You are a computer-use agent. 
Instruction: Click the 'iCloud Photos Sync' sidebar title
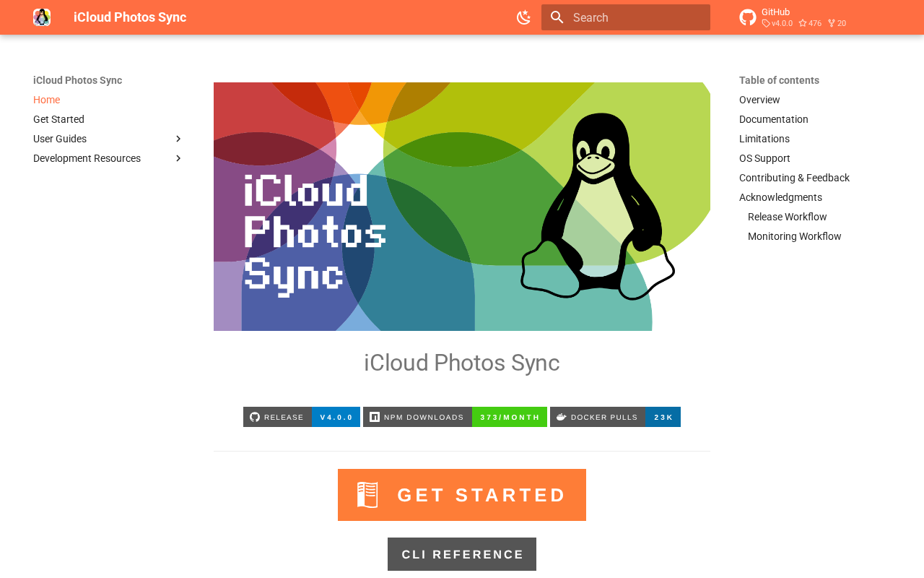pos(77,80)
